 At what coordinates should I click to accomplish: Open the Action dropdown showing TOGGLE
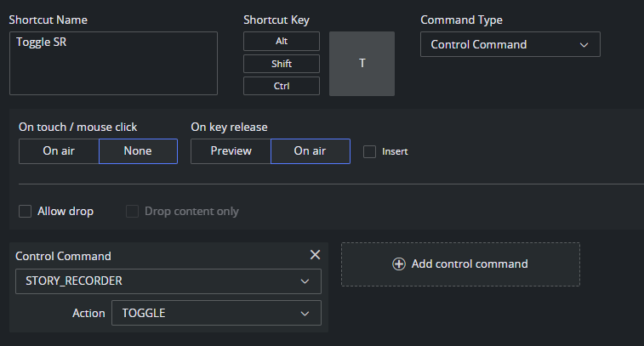pos(216,313)
